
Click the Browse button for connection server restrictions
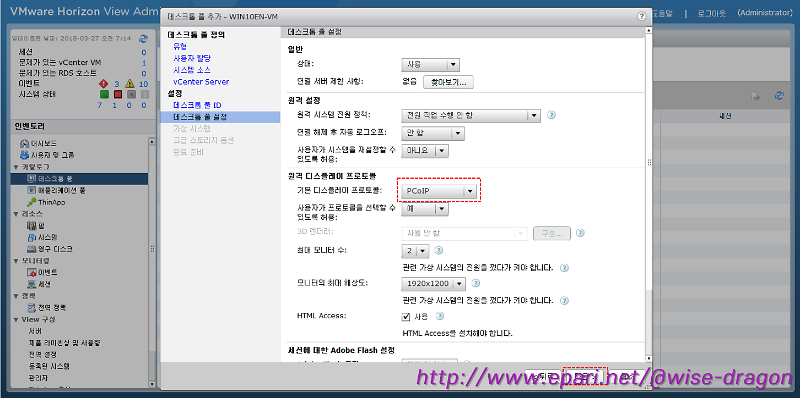click(x=448, y=82)
